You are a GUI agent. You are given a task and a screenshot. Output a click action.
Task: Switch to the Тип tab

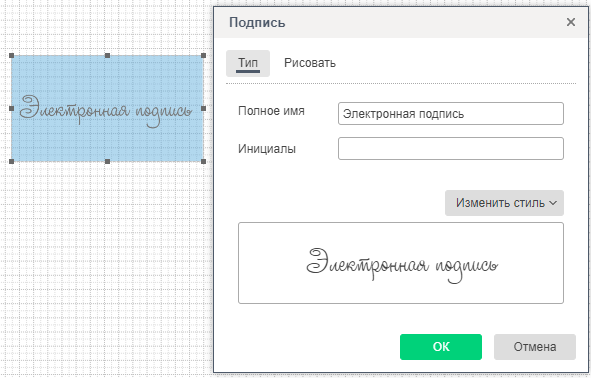(x=248, y=63)
